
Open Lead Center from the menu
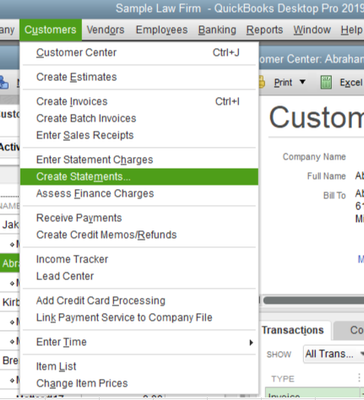tap(139, 276)
